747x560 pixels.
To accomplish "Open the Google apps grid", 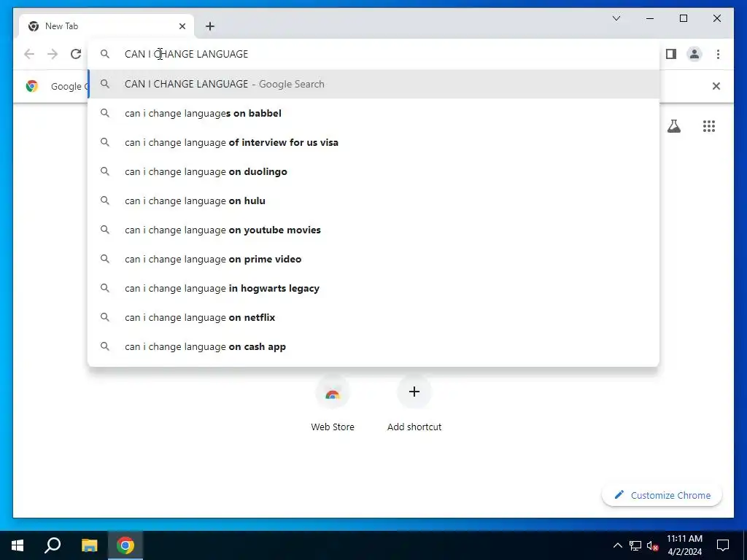I will point(709,126).
